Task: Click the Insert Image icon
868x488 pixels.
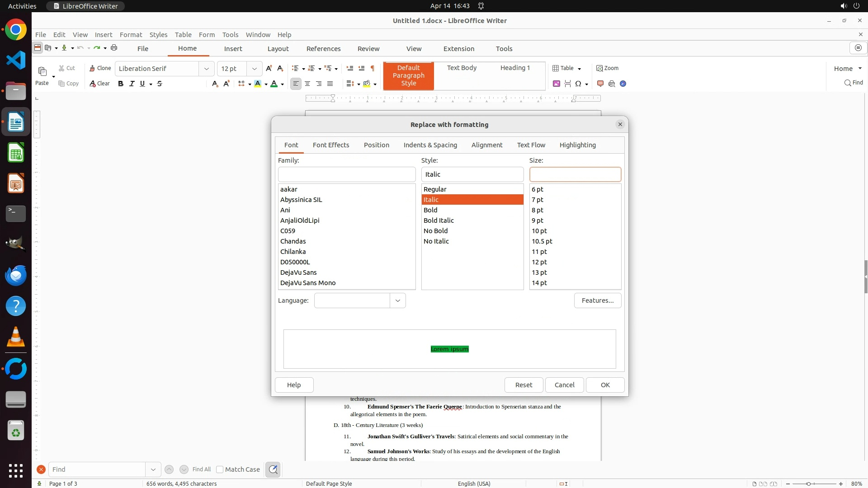Action: point(557,84)
